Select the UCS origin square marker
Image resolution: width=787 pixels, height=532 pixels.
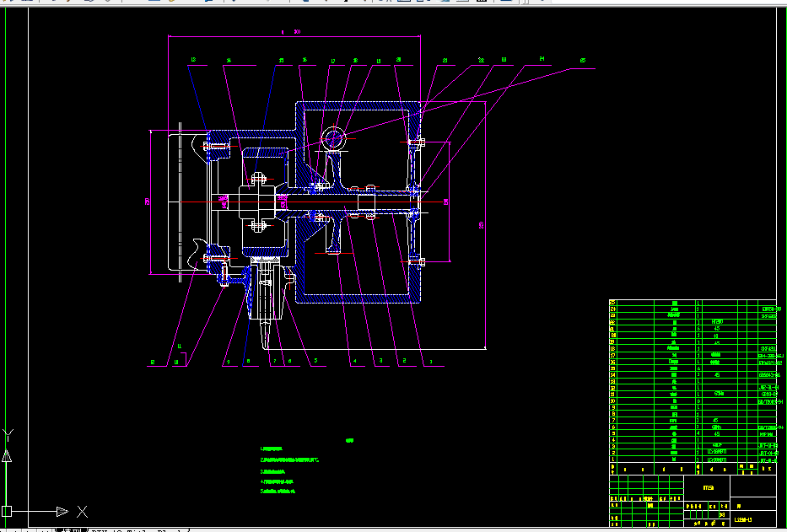tap(7, 512)
